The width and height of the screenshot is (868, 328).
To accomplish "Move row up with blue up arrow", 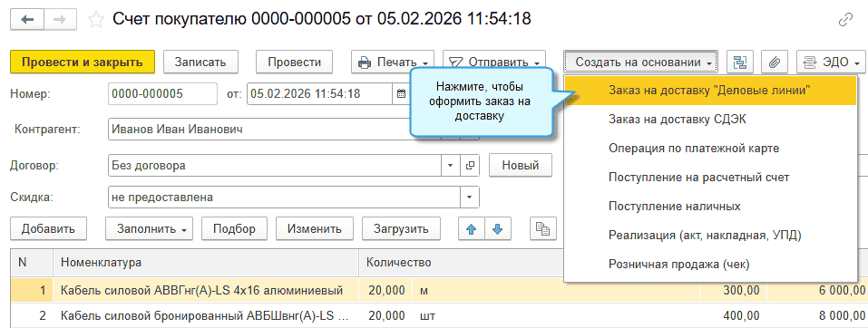I will tap(472, 229).
